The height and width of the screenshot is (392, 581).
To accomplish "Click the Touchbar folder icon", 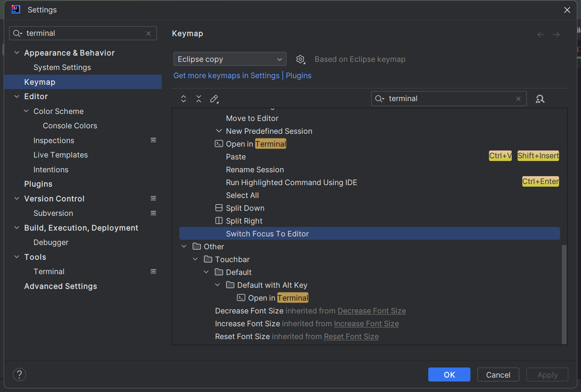I will click(x=208, y=259).
